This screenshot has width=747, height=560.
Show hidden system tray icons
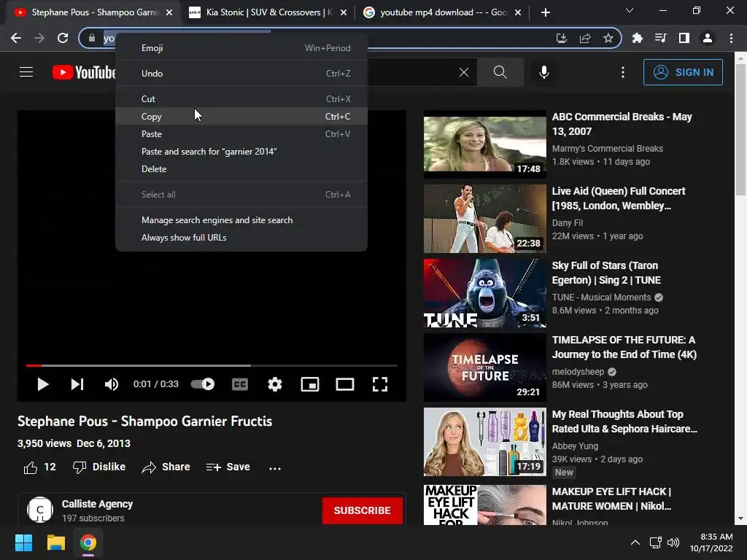click(635, 542)
